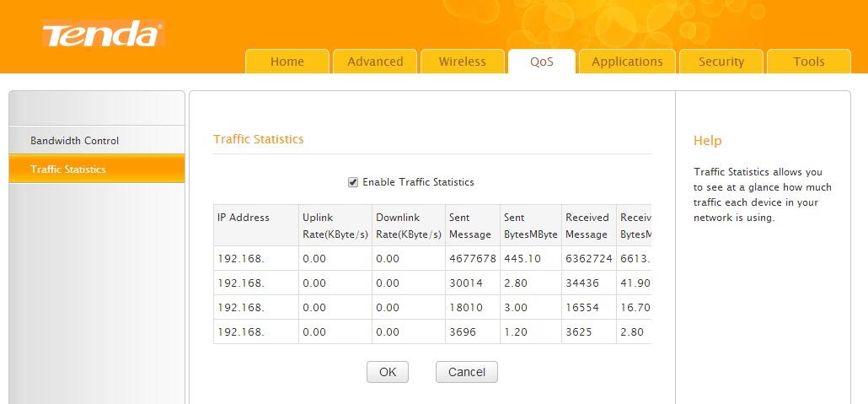Viewport: 868px width, 404px height.
Task: Click the received bytes value 41.90
Action: pyautogui.click(x=635, y=283)
